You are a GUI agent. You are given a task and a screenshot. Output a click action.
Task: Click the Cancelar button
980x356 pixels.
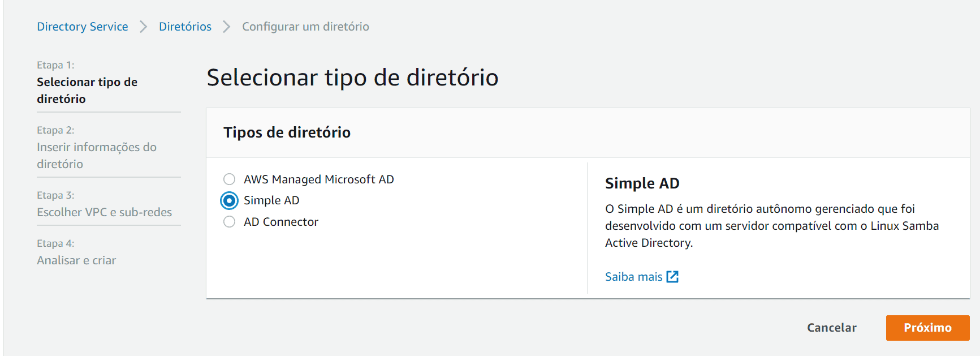(831, 328)
